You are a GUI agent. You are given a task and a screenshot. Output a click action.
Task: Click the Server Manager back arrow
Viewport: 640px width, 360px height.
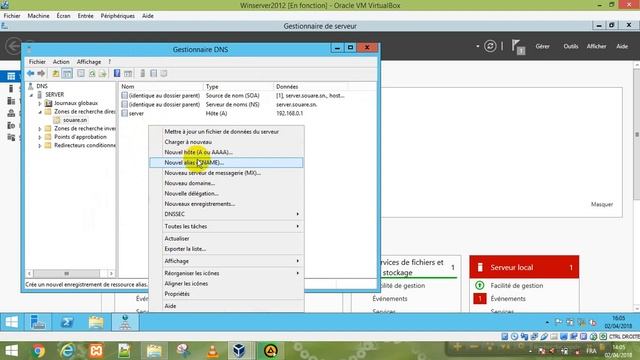[x=13, y=46]
